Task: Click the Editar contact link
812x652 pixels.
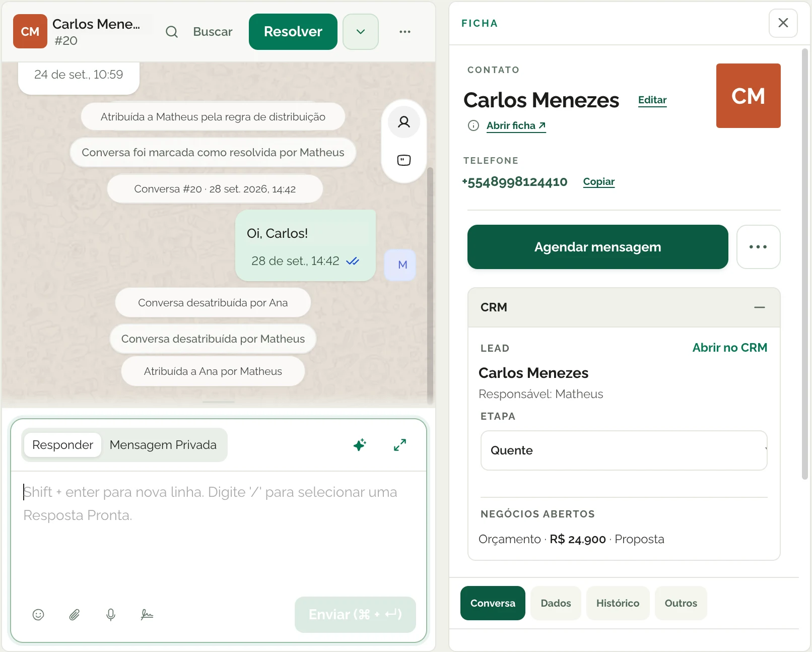Action: click(652, 100)
